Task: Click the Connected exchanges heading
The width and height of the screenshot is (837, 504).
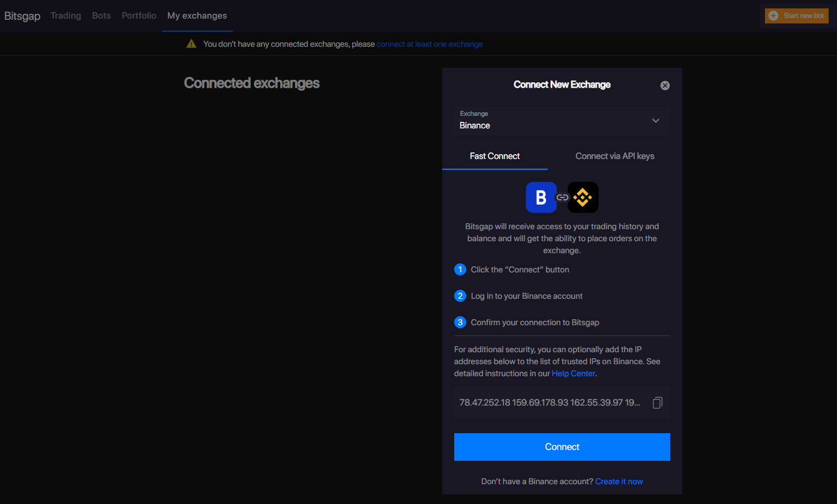Action: 251,83
